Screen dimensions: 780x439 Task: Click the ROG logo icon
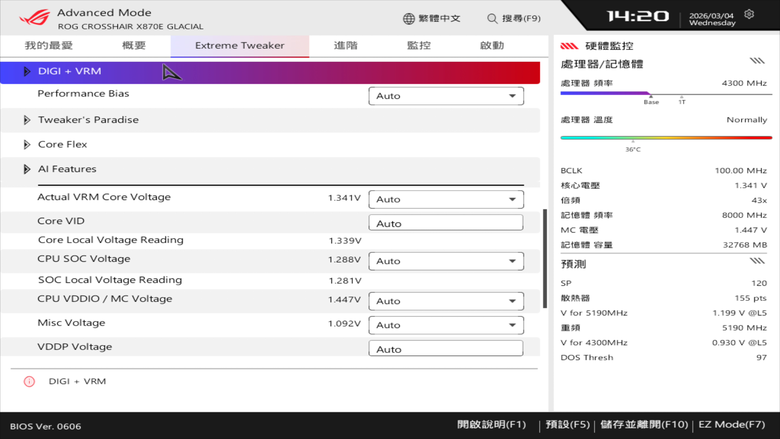[35, 18]
